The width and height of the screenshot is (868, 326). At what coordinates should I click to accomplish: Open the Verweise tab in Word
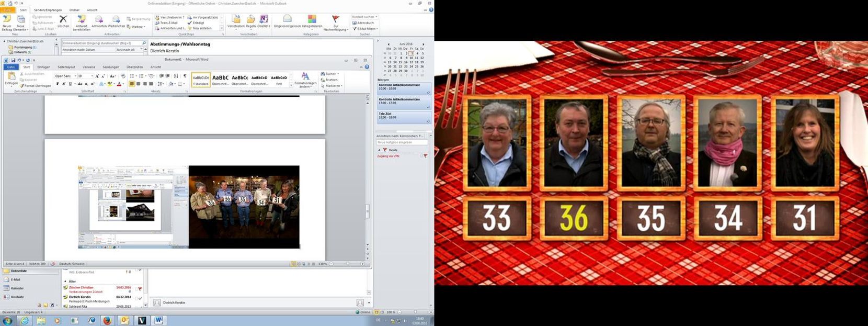point(89,67)
